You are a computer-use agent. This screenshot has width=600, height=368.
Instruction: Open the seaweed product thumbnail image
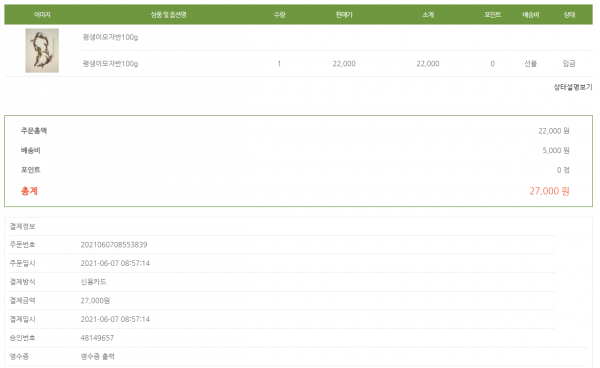[42, 50]
